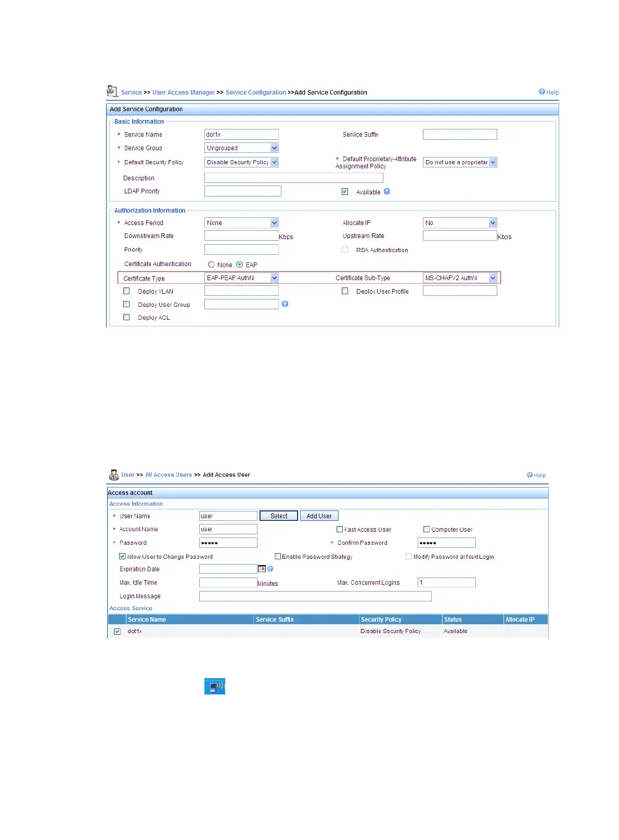
Task: Click the Select button
Action: click(279, 516)
